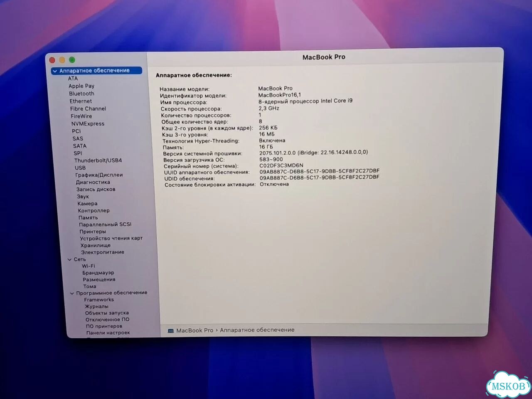Select ПО принтеров in the sidebar
The height and width of the screenshot is (399, 532).
[104, 326]
